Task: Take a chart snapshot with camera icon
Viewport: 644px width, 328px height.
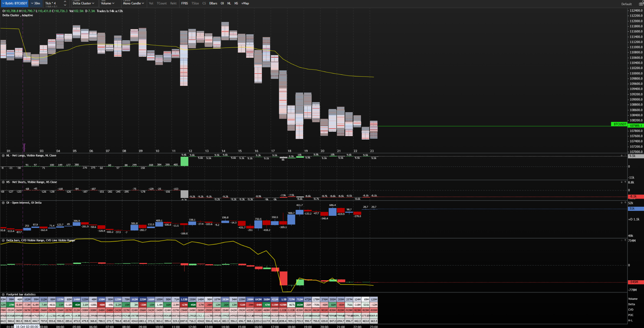Action: [641, 4]
